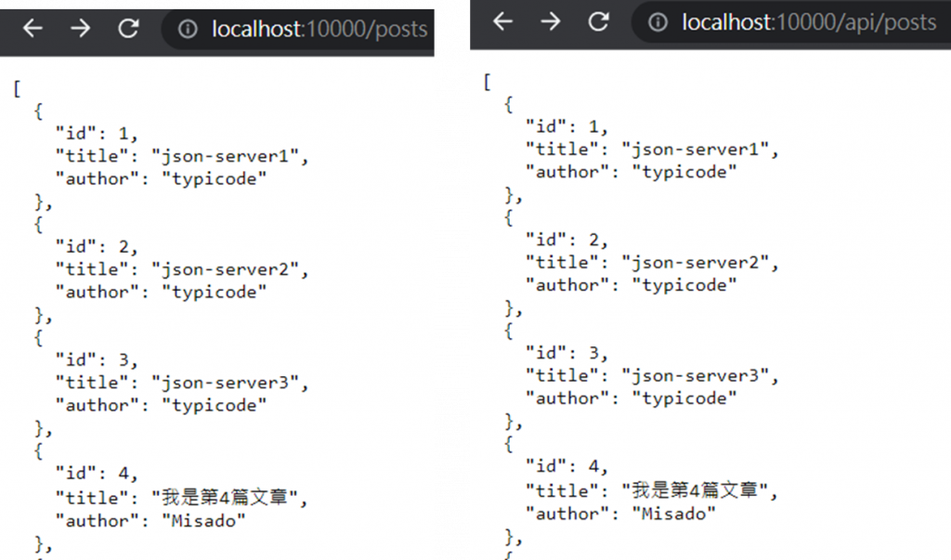Viewport: 951px width, 560px height.
Task: Select "id": 1 line in /posts window
Action: tap(97, 134)
